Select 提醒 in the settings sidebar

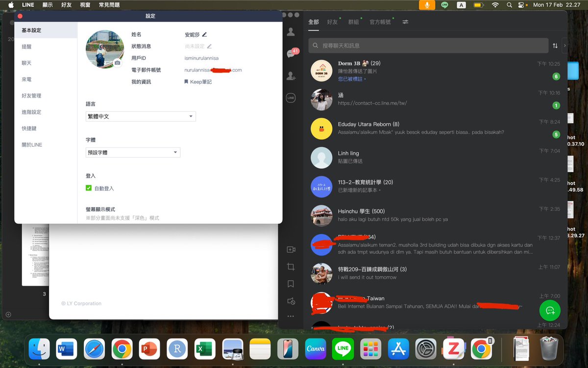point(27,47)
